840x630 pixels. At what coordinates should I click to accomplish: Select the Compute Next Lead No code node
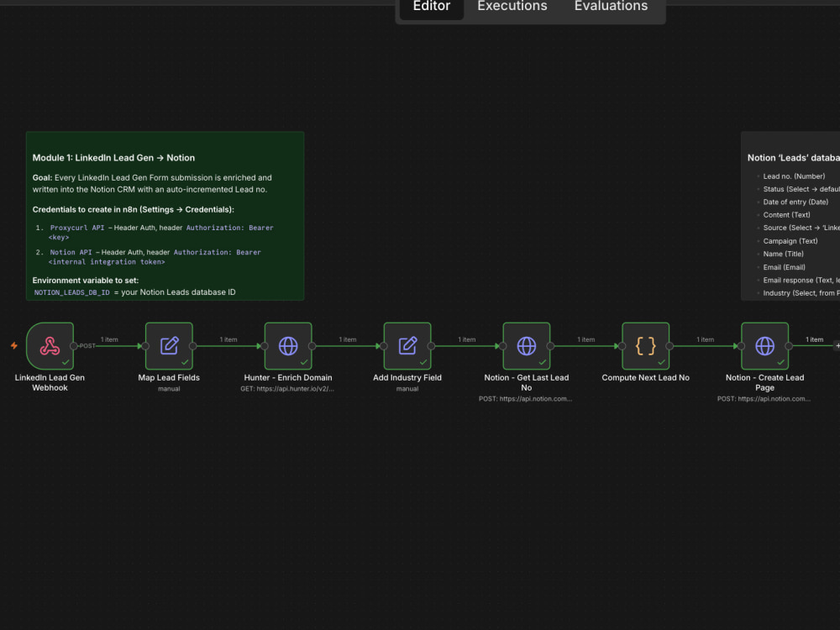click(645, 346)
